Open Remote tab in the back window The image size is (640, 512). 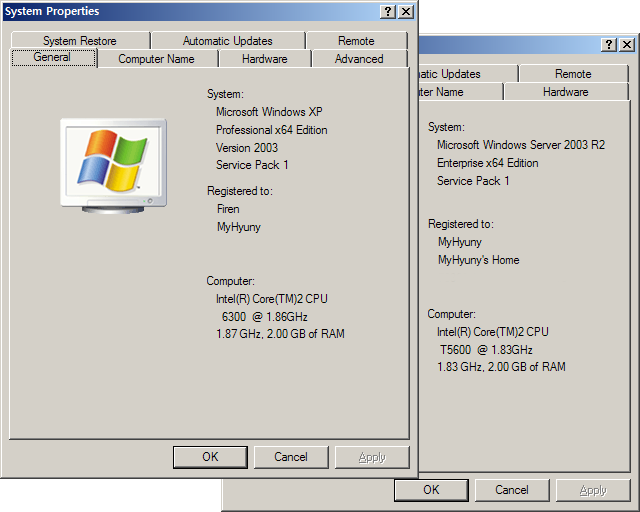pyautogui.click(x=573, y=74)
